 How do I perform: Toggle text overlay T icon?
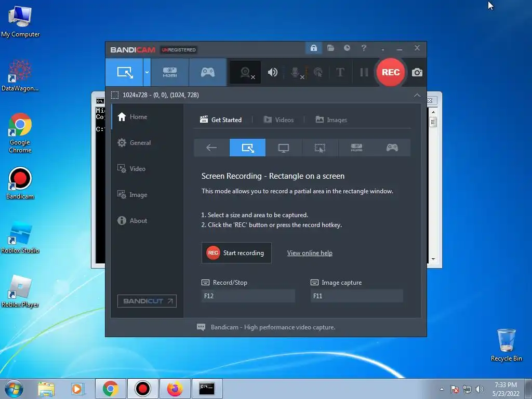(x=340, y=72)
